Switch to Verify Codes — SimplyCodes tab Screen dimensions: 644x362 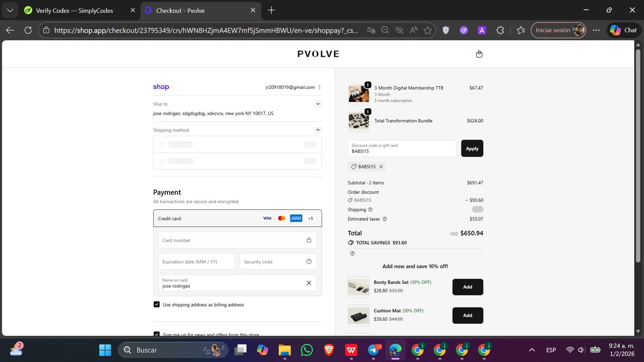(80, 10)
